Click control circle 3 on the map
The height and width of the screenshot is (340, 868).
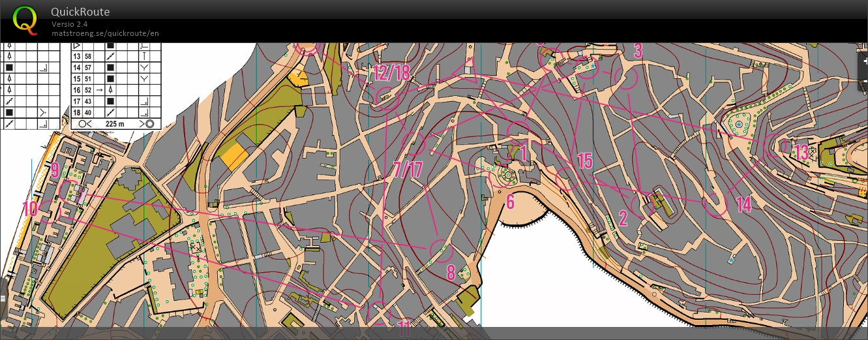point(627,78)
